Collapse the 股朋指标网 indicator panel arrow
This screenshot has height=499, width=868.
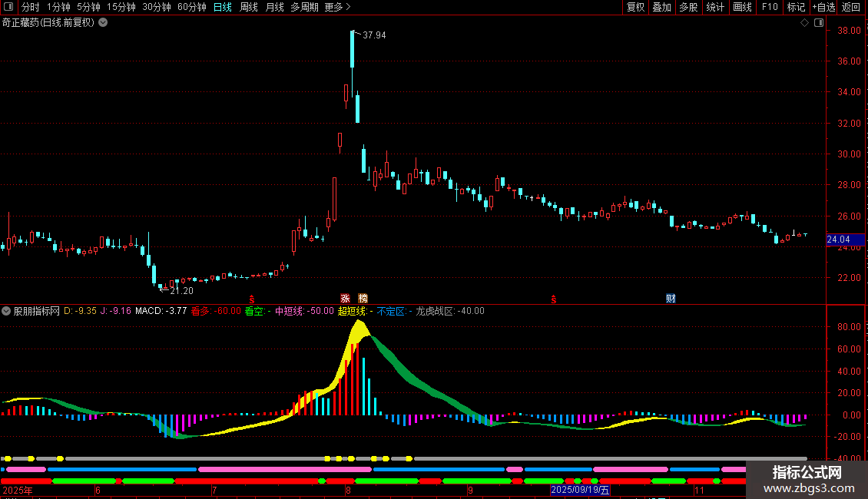6,311
